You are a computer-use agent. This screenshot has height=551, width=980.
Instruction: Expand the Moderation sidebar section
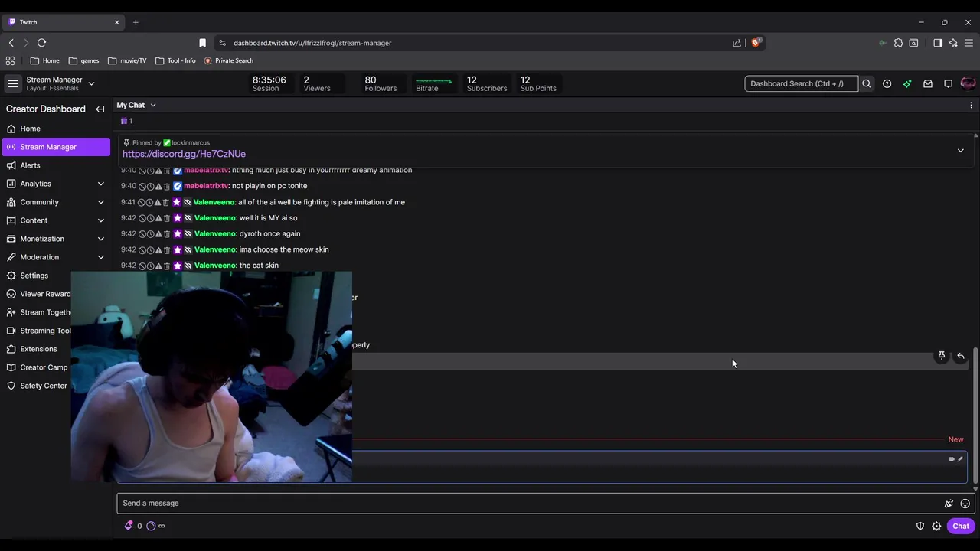100,257
